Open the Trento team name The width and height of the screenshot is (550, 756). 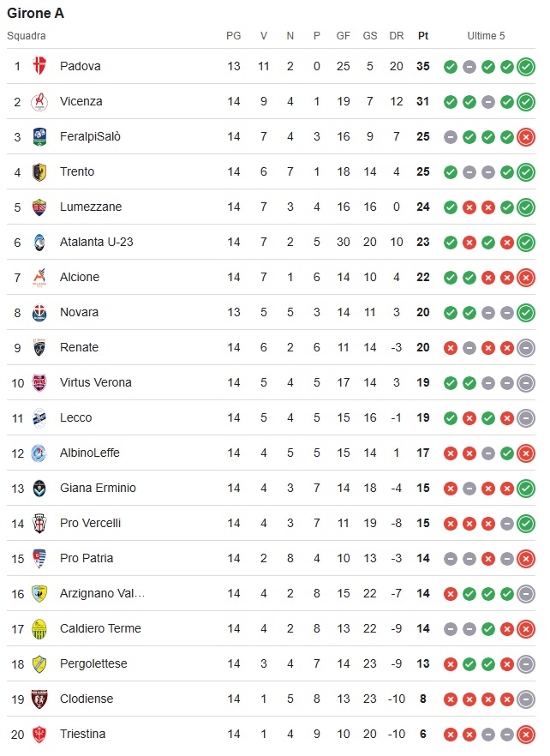[77, 171]
